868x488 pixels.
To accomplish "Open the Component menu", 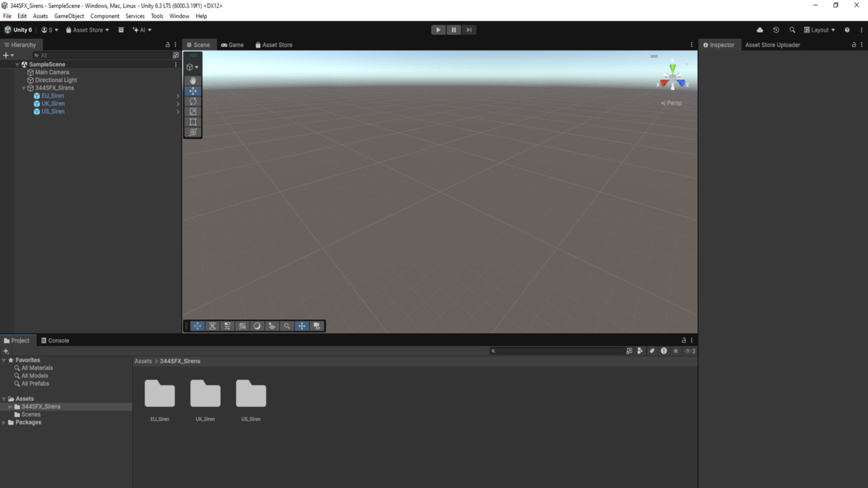I will [105, 16].
